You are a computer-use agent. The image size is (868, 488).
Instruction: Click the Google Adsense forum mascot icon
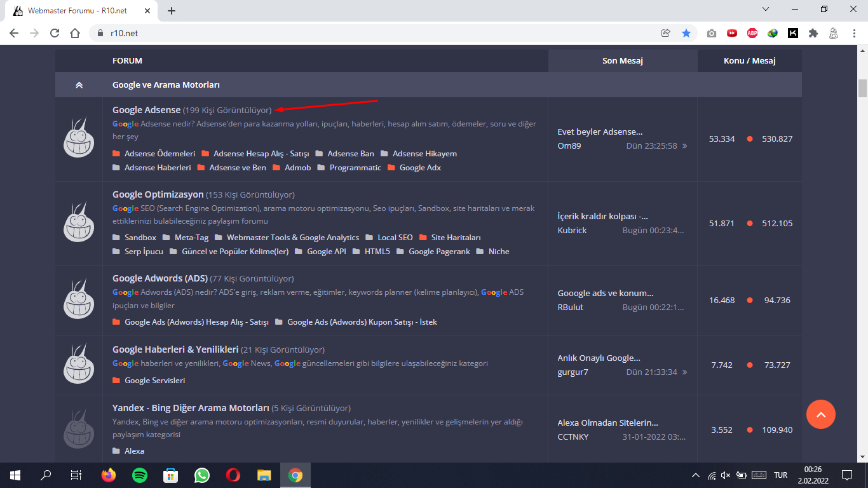(79, 138)
